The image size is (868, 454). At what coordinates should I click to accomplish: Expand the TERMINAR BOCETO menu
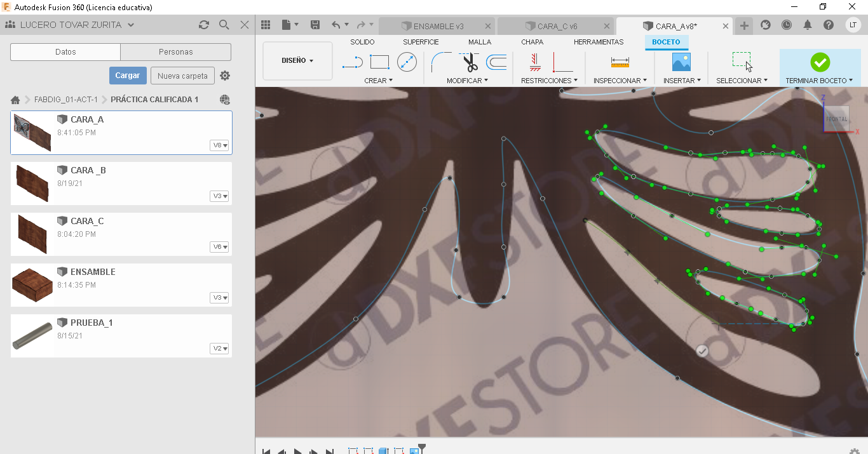coord(819,81)
